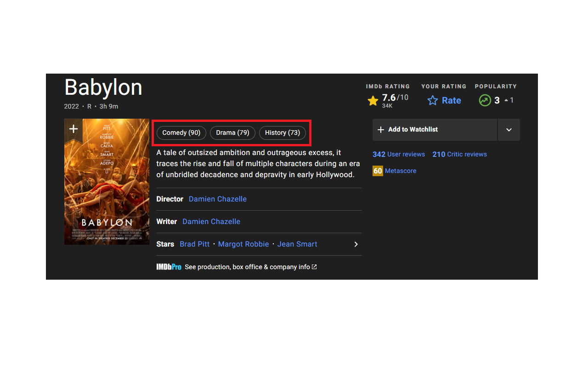Click the external link icon after company info
Viewport: 588px width, 368px height.
(314, 267)
